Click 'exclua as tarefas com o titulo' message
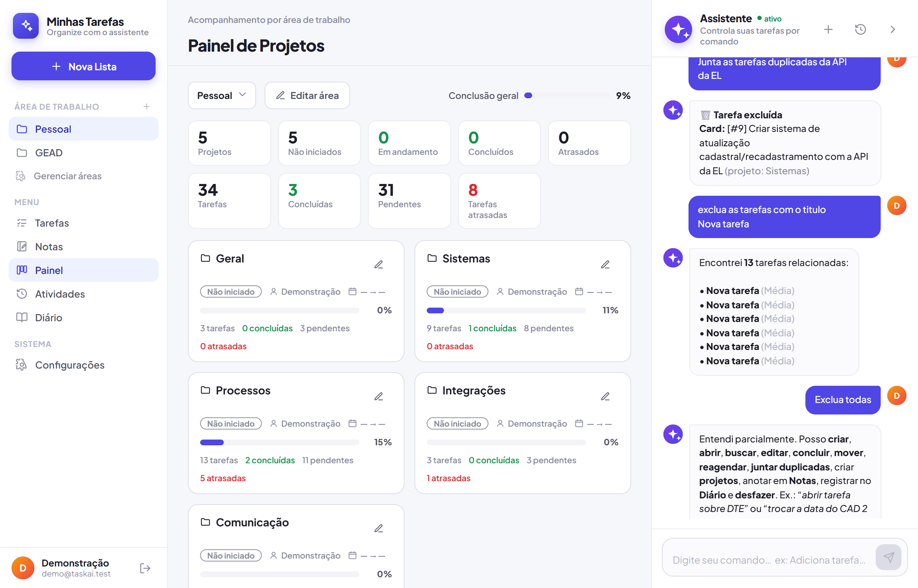Image resolution: width=918 pixels, height=588 pixels. 784,217
